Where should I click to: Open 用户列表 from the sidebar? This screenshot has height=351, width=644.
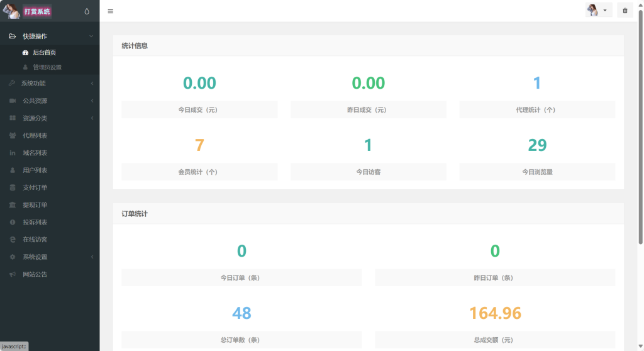[35, 170]
